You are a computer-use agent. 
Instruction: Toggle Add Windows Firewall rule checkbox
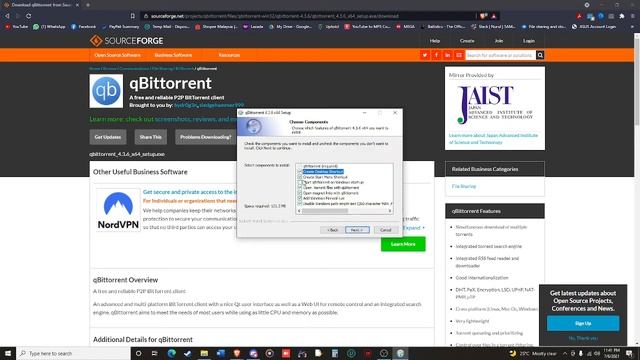click(x=300, y=198)
